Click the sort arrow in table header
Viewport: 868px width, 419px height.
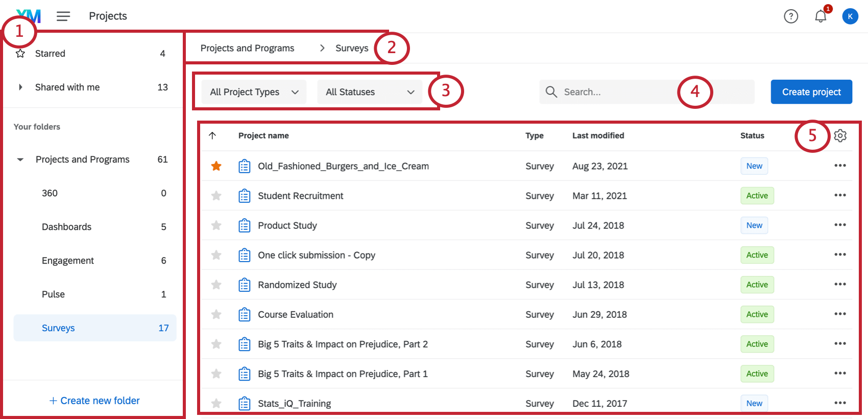click(212, 135)
